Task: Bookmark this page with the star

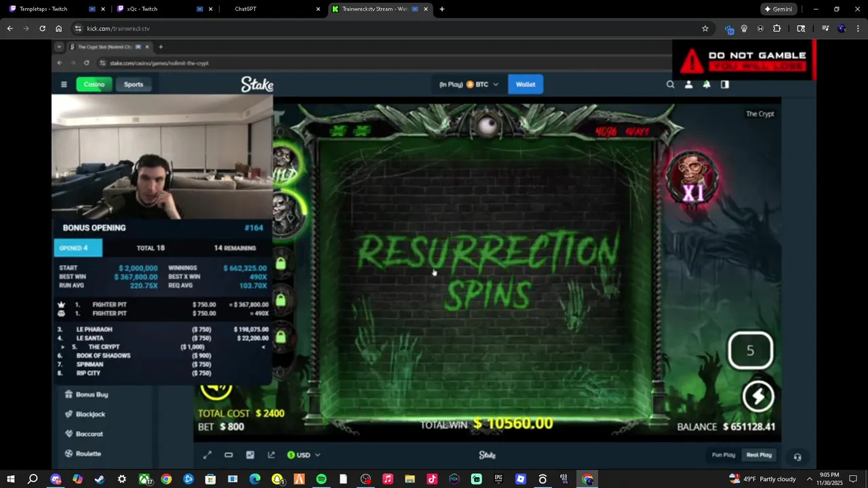Action: [x=705, y=28]
